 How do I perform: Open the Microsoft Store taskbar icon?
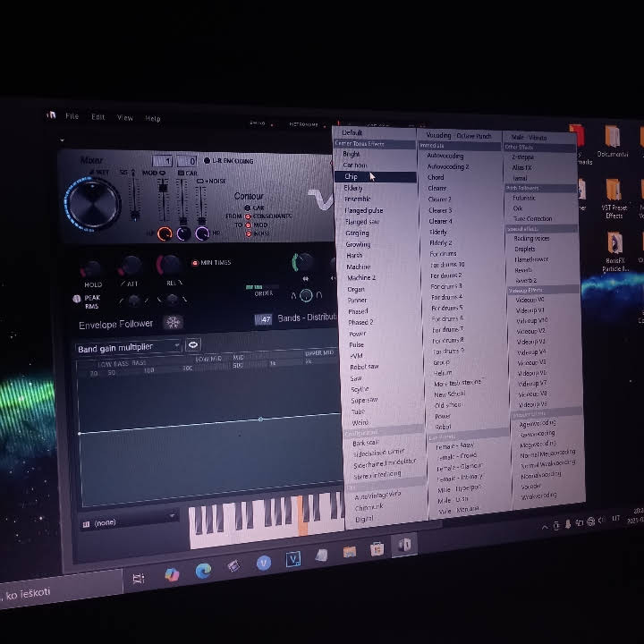(377, 548)
